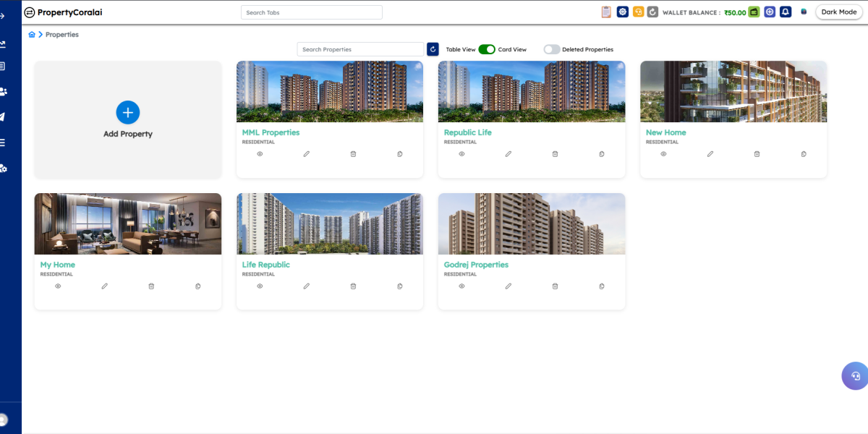Click the refresh button next to Search Properties
The image size is (868, 434).
[433, 49]
